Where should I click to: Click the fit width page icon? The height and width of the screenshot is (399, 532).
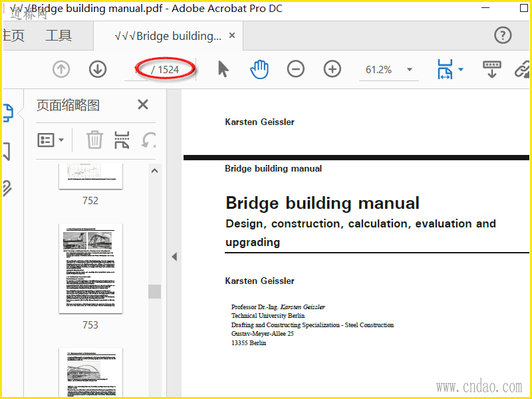coord(445,69)
